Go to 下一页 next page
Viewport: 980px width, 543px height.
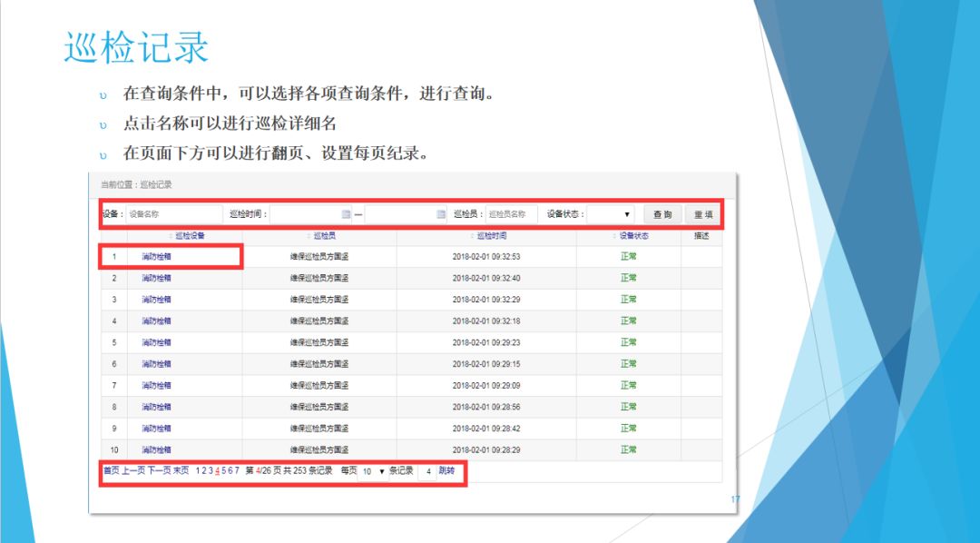(x=159, y=471)
